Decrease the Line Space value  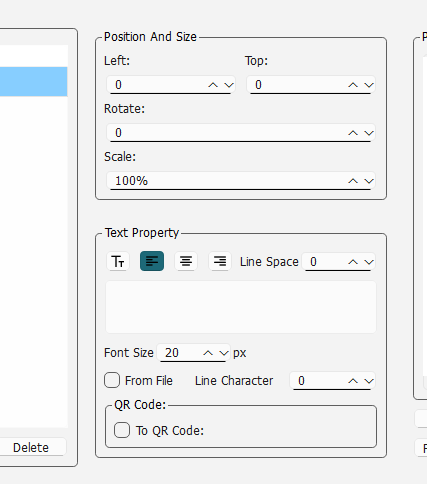click(369, 262)
